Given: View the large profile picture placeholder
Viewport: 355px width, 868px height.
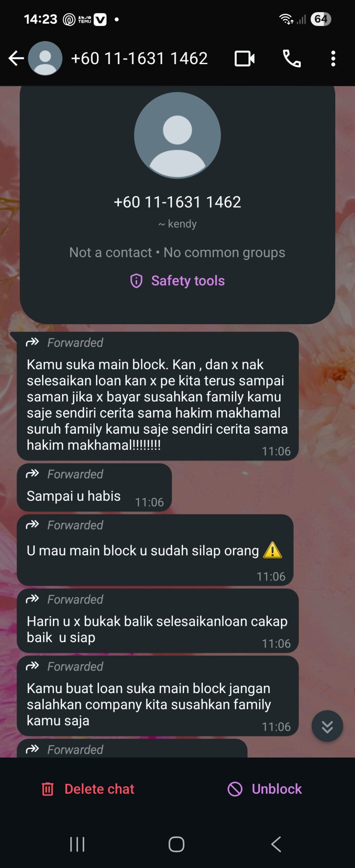Looking at the screenshot, I should click(177, 135).
